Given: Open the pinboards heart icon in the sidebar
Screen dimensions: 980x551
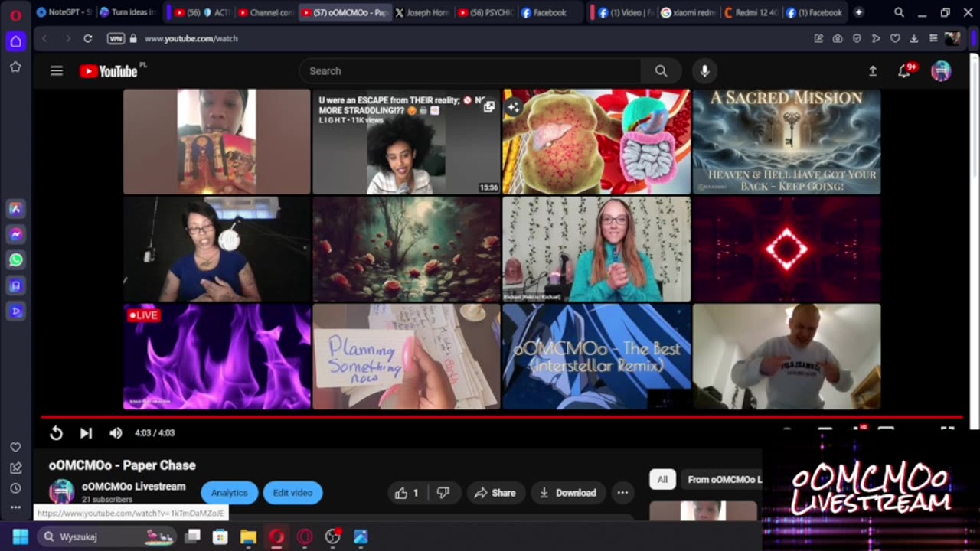Looking at the screenshot, I should pos(15,447).
